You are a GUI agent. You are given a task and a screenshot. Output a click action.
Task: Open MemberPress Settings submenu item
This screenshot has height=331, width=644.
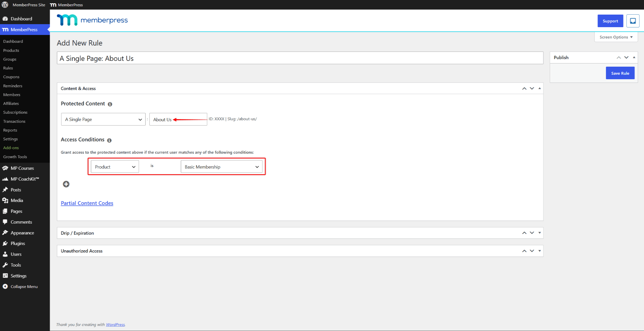[x=11, y=139]
